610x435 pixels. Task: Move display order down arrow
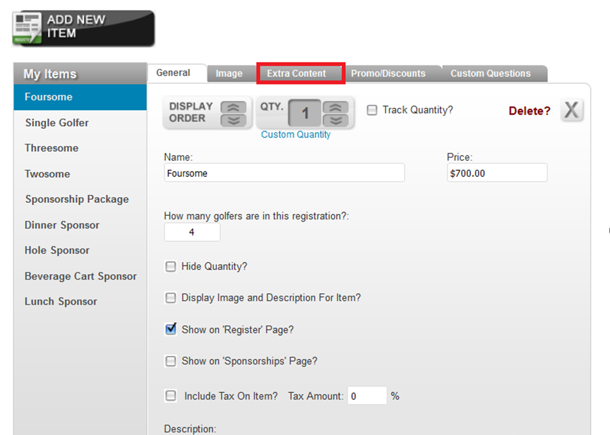pos(233,120)
